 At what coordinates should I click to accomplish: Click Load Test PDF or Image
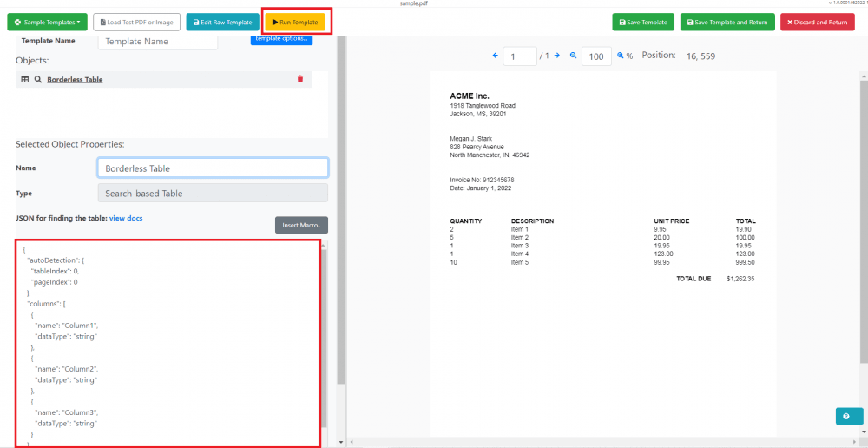coord(136,22)
